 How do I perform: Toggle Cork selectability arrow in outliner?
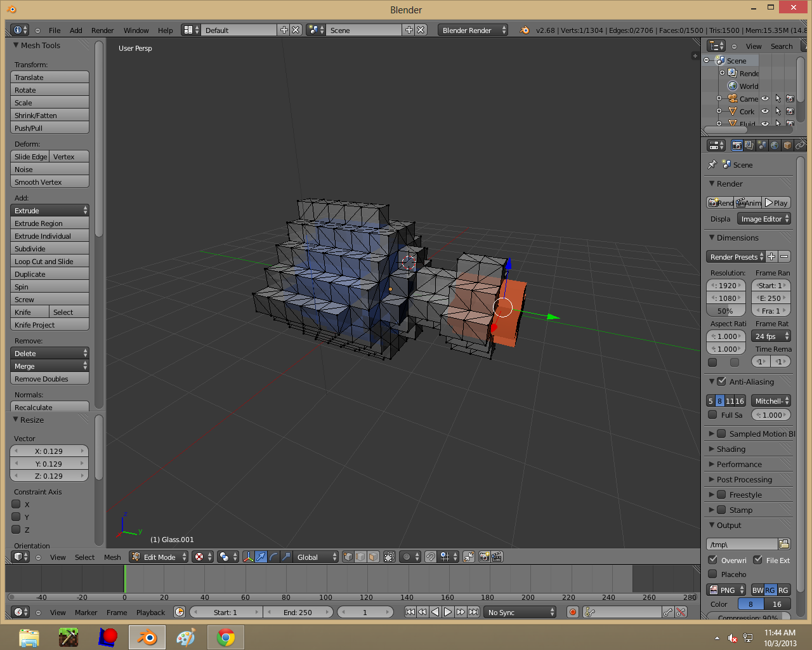[778, 111]
